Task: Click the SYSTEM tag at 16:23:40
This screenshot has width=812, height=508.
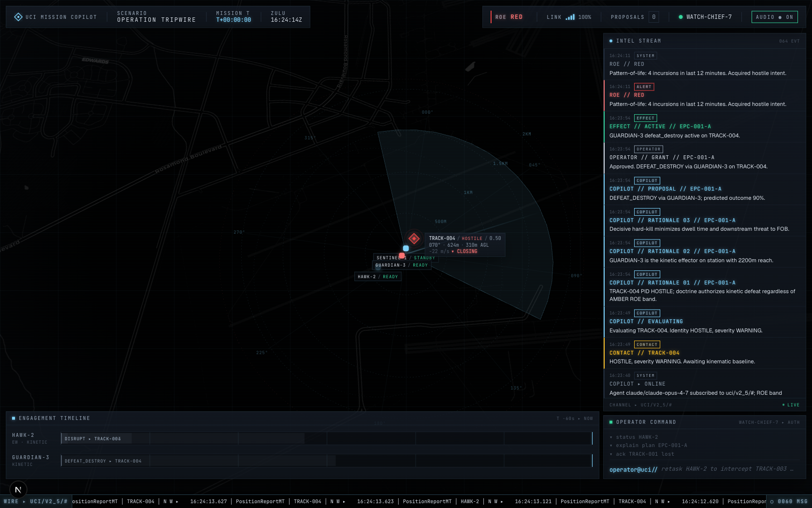Action: [x=645, y=376]
